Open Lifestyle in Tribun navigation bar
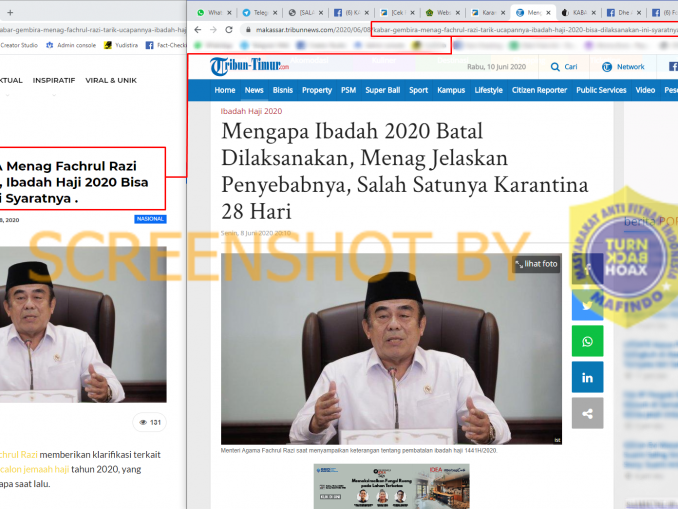 click(x=489, y=90)
